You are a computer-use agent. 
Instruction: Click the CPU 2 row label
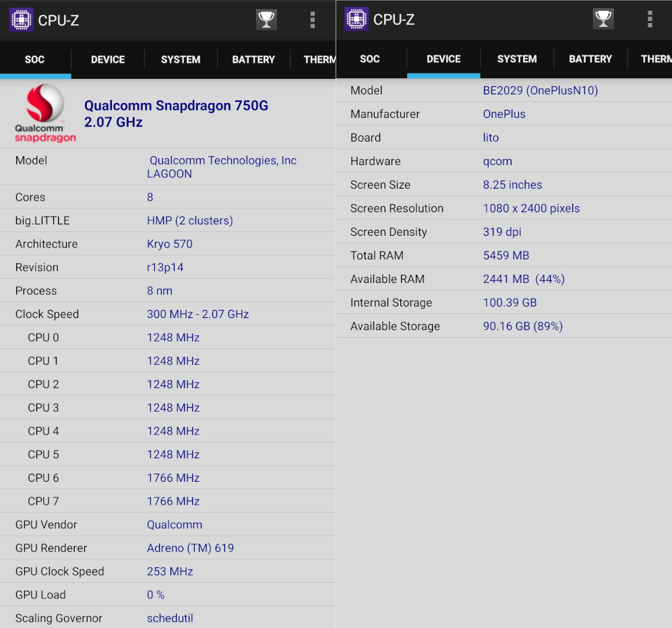pyautogui.click(x=43, y=384)
